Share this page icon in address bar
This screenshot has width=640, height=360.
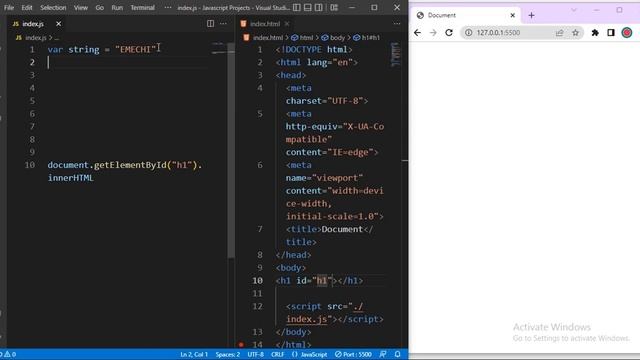click(559, 33)
